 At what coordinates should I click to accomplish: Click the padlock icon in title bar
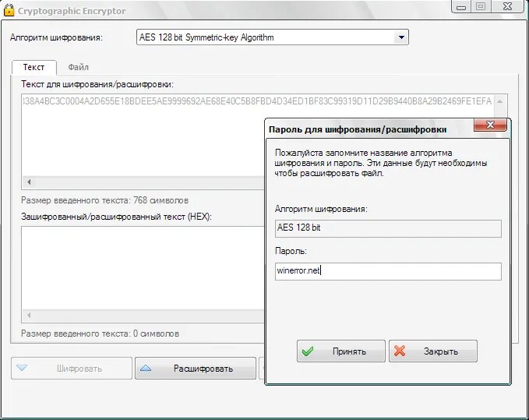coord(9,10)
